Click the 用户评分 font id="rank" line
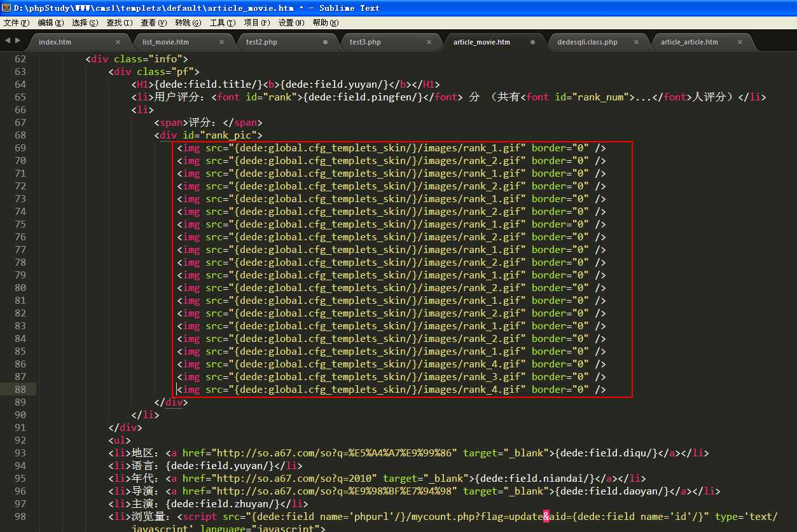Viewport: 797px width, 532px height. 448,97
